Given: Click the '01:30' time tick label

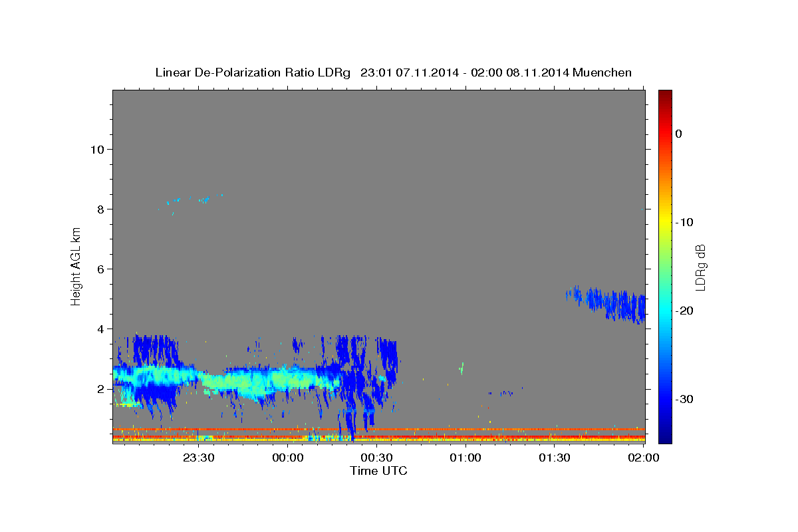Looking at the screenshot, I should click(x=554, y=458).
